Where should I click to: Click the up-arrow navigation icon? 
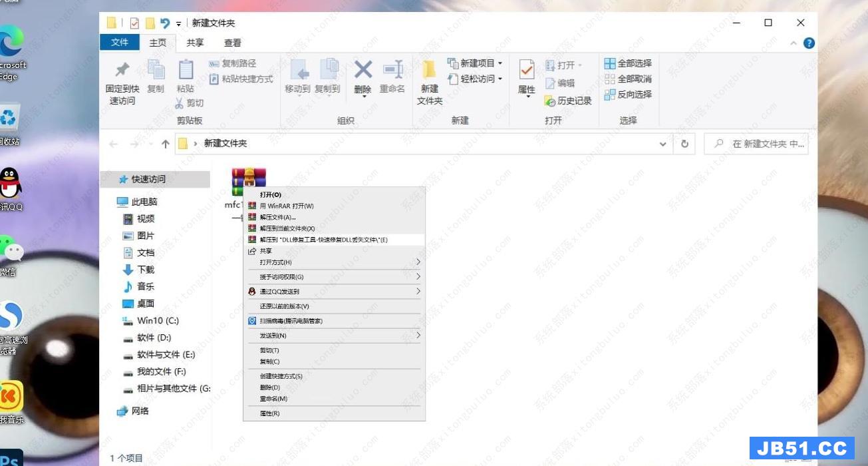tap(166, 144)
